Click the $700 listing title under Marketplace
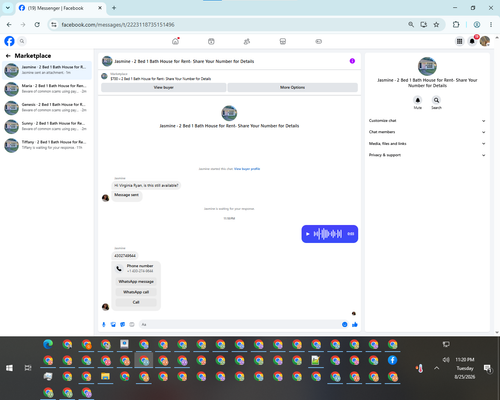This screenshot has height=400, width=500. point(161,79)
